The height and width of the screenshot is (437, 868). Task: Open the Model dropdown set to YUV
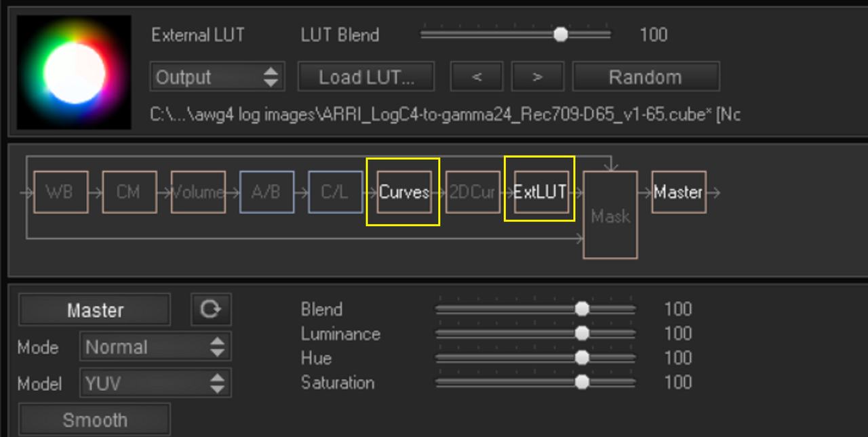155,384
